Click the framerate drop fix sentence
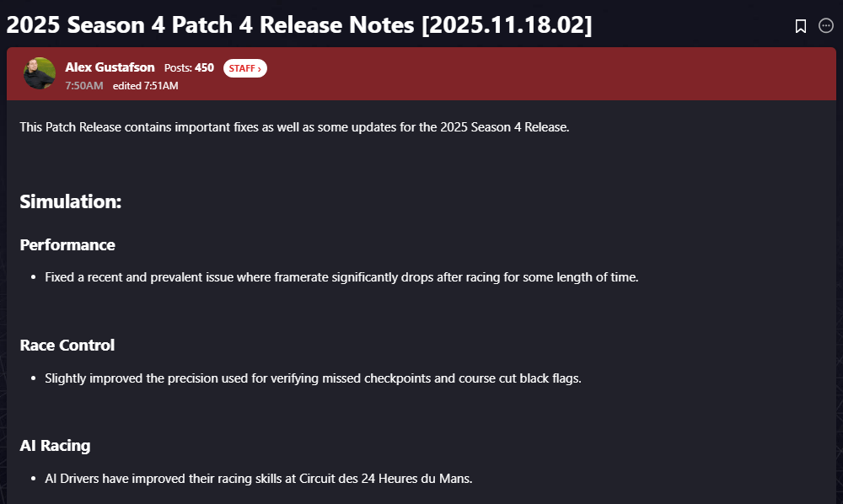The height and width of the screenshot is (504, 843). [x=341, y=277]
